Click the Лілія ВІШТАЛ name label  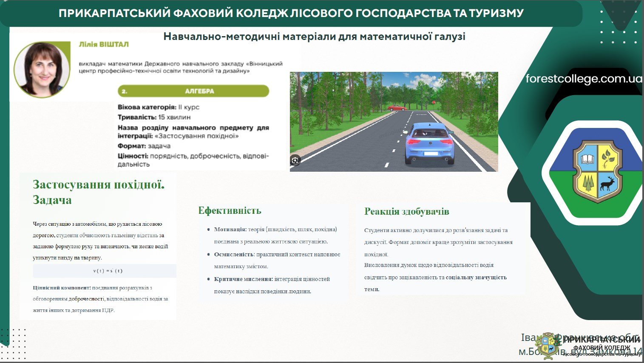tap(104, 44)
